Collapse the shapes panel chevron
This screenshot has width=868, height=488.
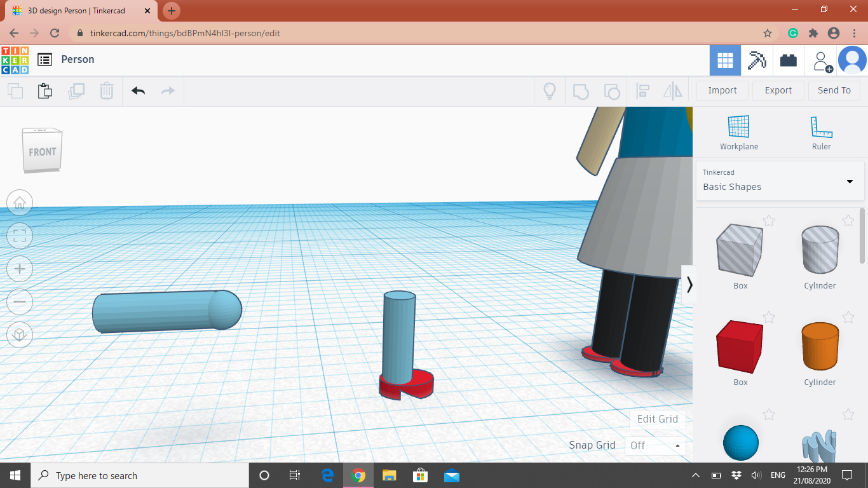click(689, 285)
